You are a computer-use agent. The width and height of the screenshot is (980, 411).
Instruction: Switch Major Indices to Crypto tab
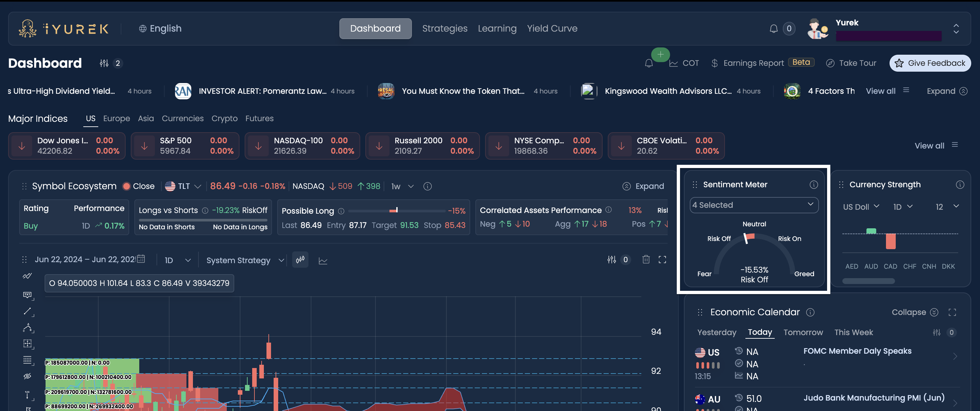coord(225,119)
